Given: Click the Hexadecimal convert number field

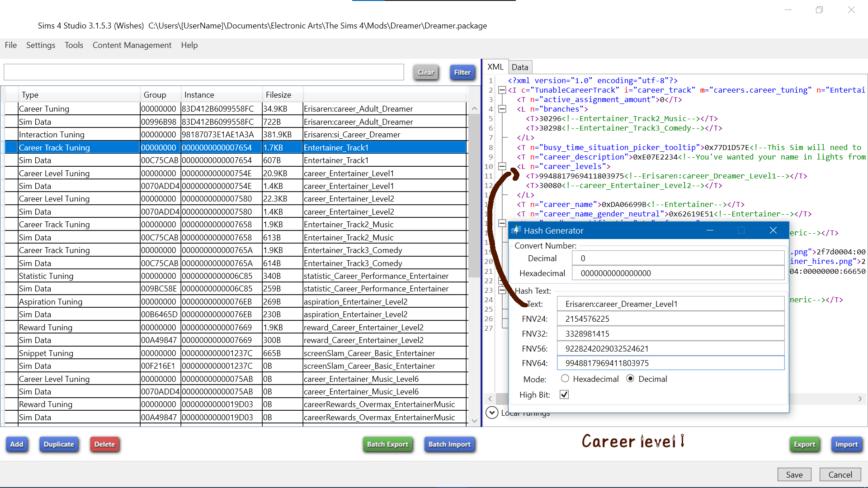Looking at the screenshot, I should point(678,273).
